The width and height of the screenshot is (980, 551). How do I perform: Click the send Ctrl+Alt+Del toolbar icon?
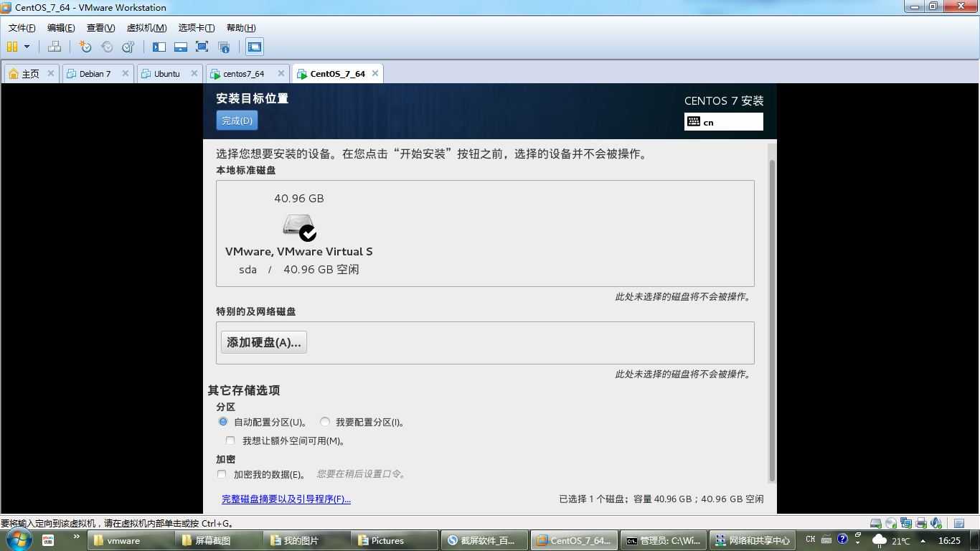(55, 47)
